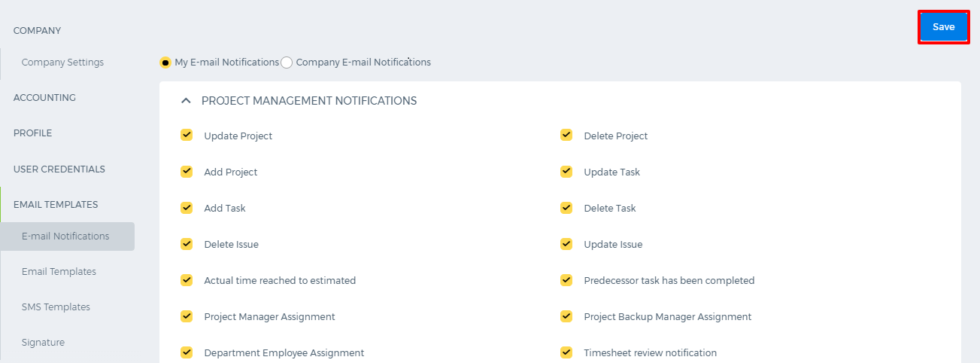The width and height of the screenshot is (980, 363).
Task: Uncheck the Delete Project checkbox
Action: 566,136
